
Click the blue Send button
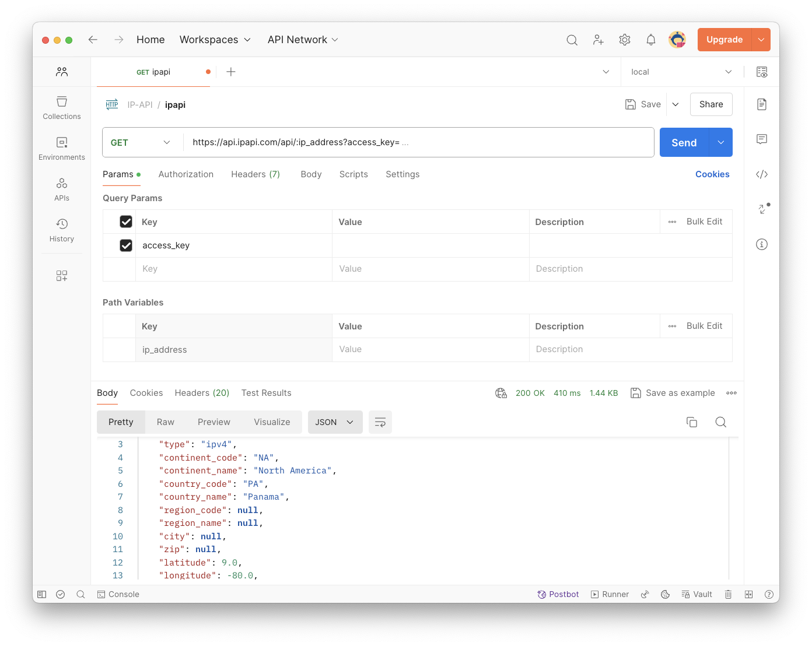pos(684,142)
